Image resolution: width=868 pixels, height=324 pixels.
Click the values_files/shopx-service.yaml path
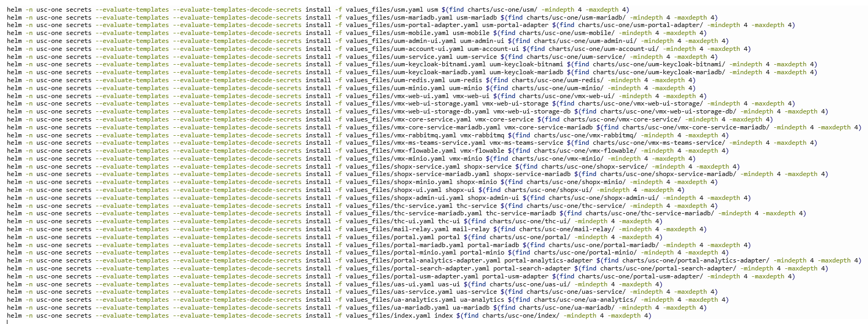click(x=403, y=167)
